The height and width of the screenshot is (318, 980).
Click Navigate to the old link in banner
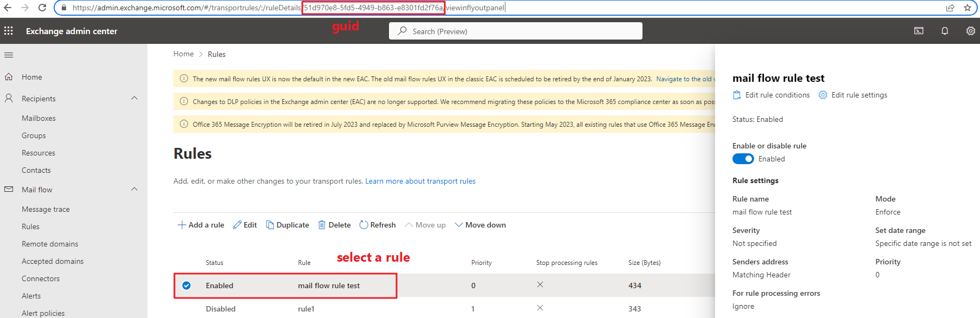click(685, 79)
